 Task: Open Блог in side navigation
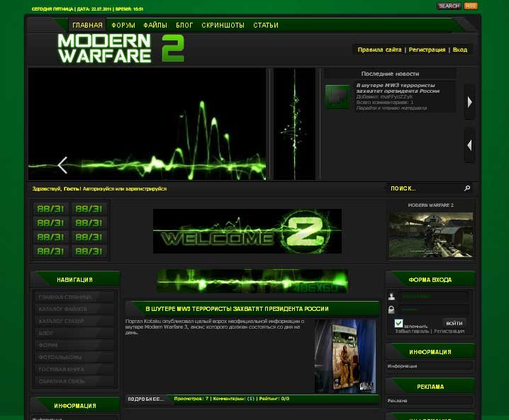[74, 333]
